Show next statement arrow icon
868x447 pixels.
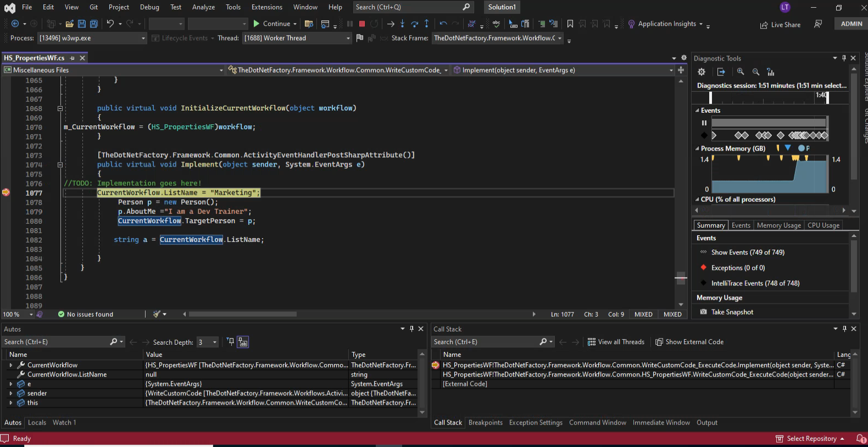point(391,24)
